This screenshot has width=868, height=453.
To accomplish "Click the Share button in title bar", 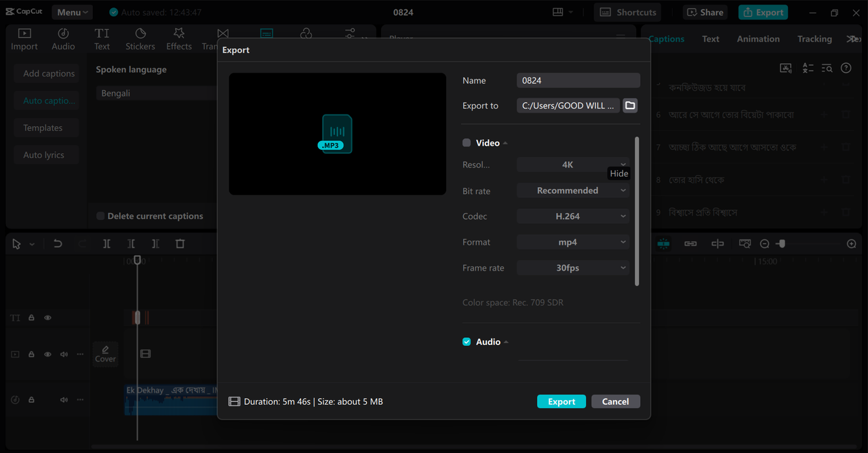I will click(705, 12).
